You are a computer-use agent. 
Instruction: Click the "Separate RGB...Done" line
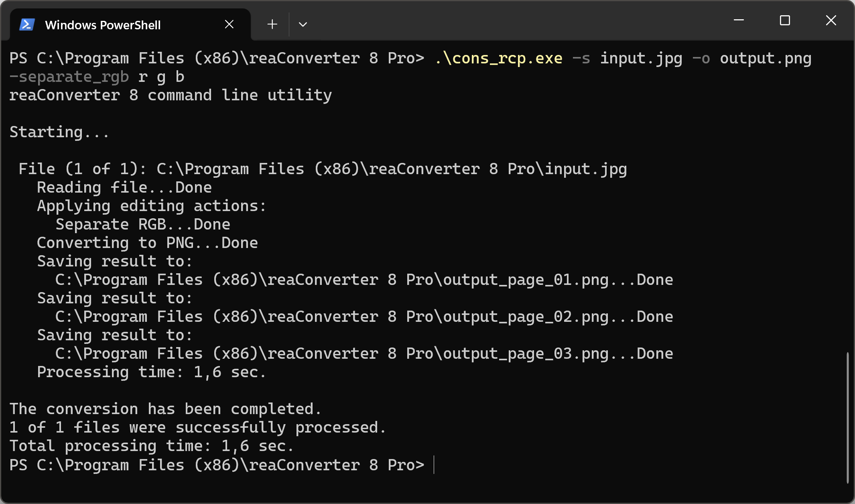143,225
